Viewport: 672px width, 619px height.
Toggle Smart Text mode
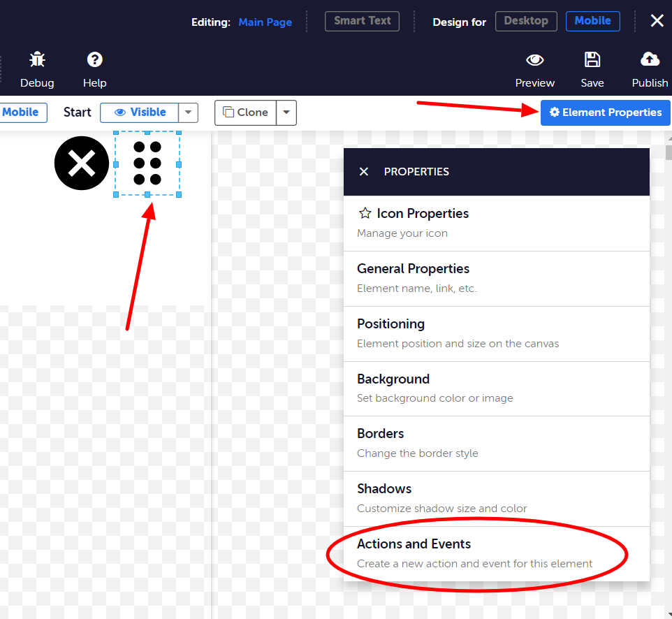point(362,21)
